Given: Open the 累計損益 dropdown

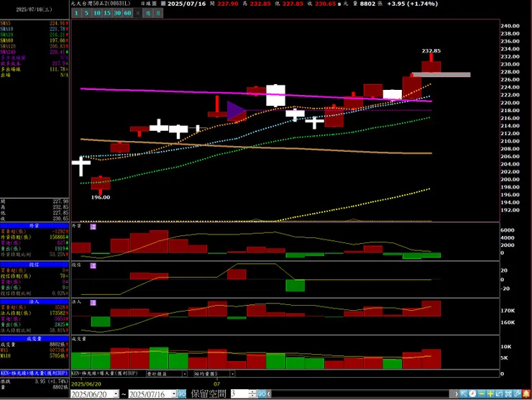Looking at the screenshot, I should pyautogui.click(x=185, y=374).
